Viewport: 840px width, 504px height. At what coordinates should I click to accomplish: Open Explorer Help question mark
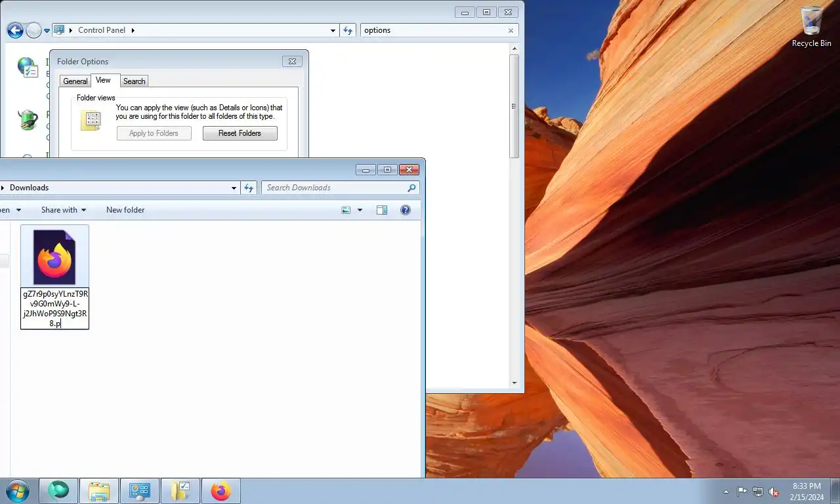pyautogui.click(x=406, y=210)
